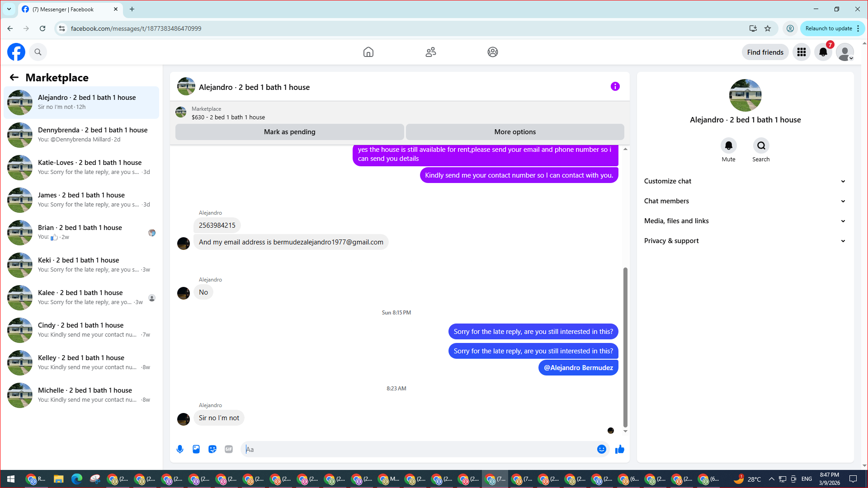The height and width of the screenshot is (488, 868).
Task: Click the conversation information icon
Action: coord(615,86)
